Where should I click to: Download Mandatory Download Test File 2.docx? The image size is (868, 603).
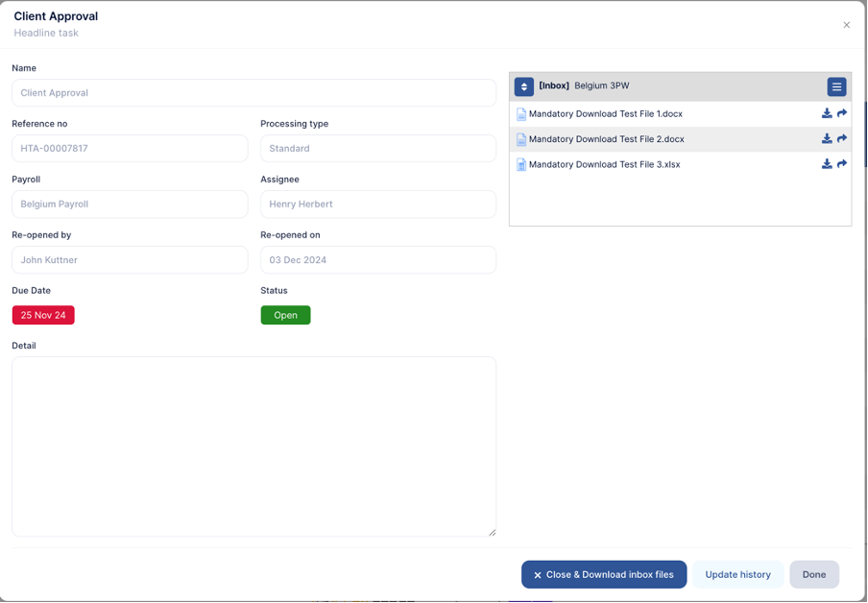coord(827,138)
